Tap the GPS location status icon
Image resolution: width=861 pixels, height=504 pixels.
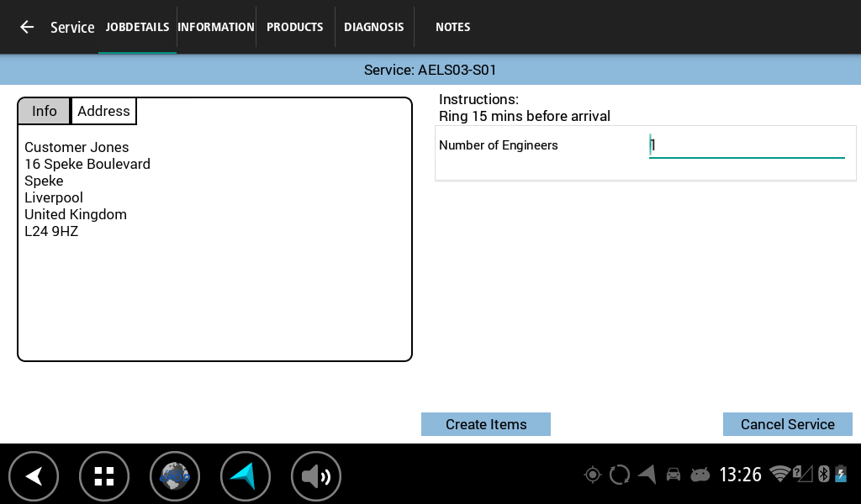pyautogui.click(x=593, y=475)
